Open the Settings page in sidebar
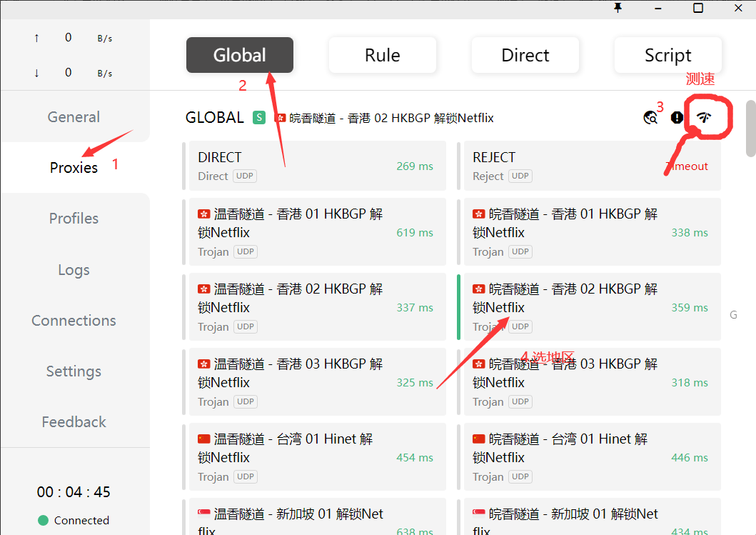Image resolution: width=756 pixels, height=535 pixels. click(x=74, y=371)
